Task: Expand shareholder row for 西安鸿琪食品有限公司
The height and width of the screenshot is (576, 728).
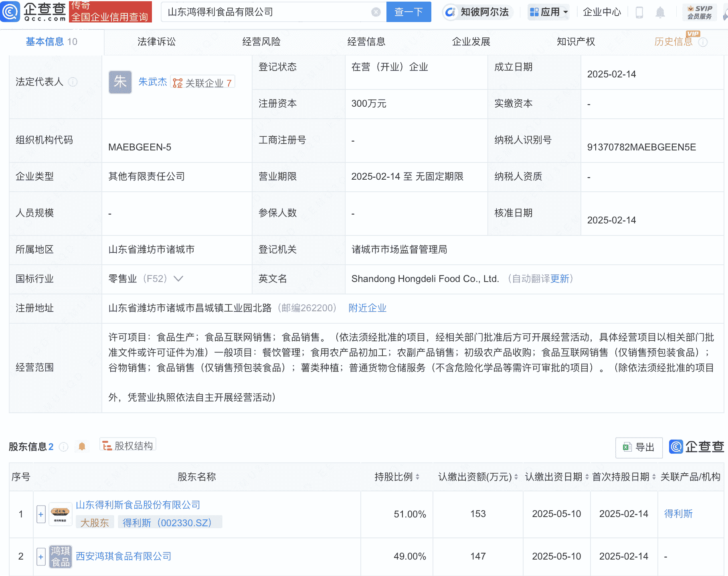Action: coord(40,556)
